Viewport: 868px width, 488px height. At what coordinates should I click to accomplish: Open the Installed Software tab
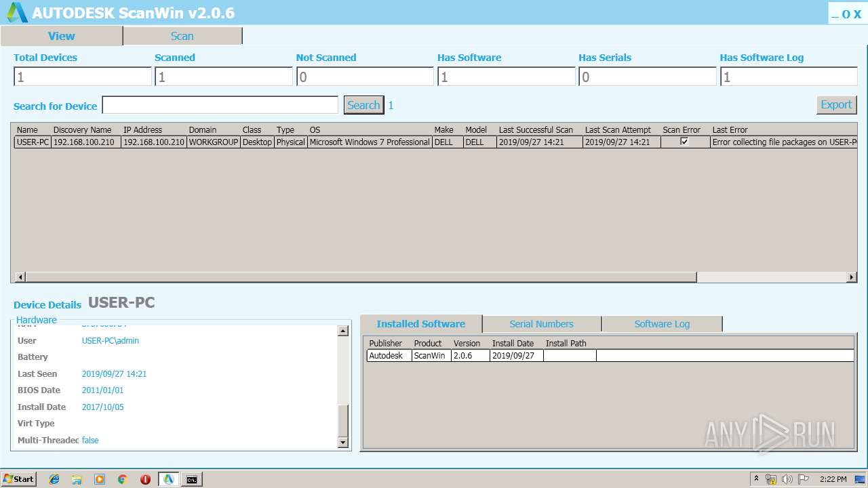coord(421,324)
